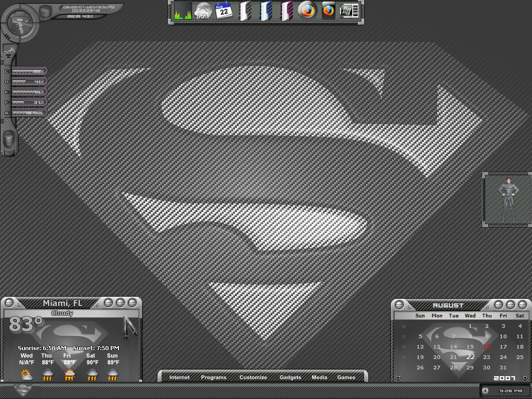Image resolution: width=532 pixels, height=399 pixels.
Task: Open the Gadgets menu
Action: pyautogui.click(x=290, y=377)
